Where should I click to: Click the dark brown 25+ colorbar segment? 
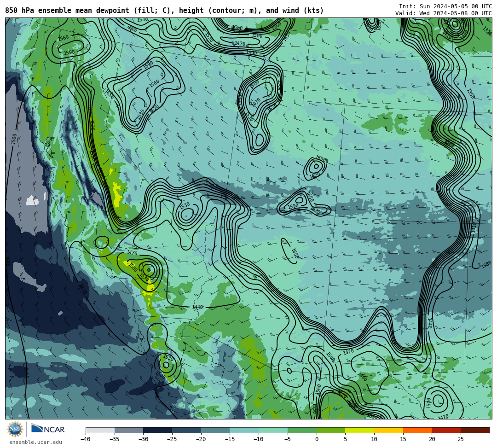[475, 430]
